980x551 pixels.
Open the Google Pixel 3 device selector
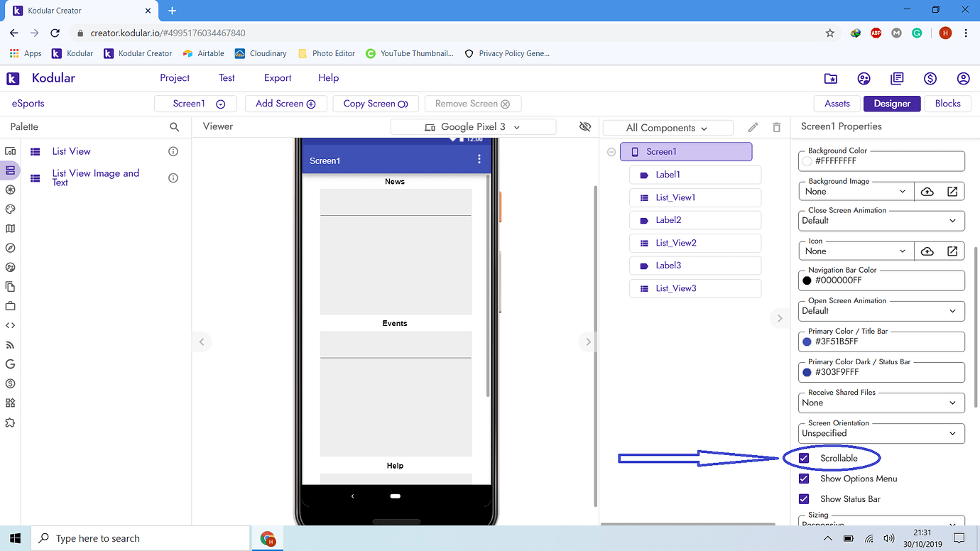(473, 126)
